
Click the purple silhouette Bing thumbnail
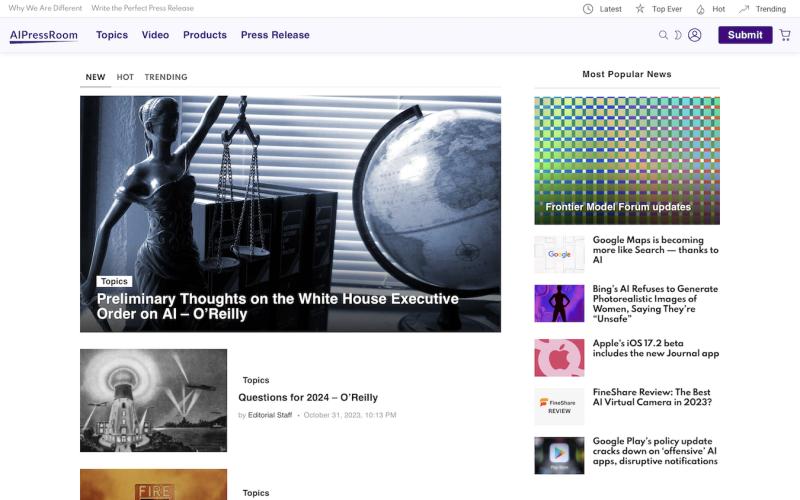(x=559, y=303)
